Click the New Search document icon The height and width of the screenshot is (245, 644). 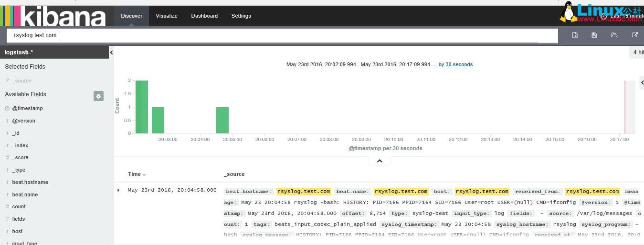click(575, 35)
